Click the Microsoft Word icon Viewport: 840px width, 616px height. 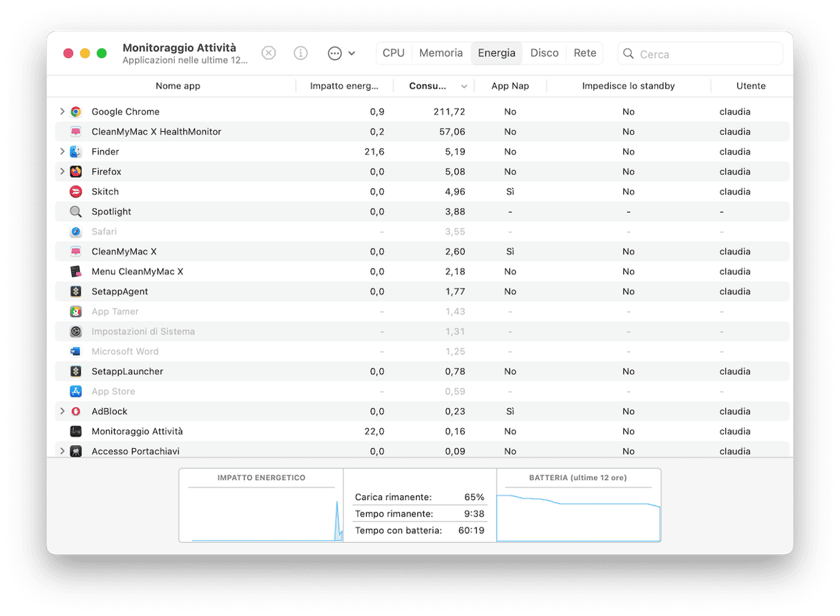click(76, 352)
